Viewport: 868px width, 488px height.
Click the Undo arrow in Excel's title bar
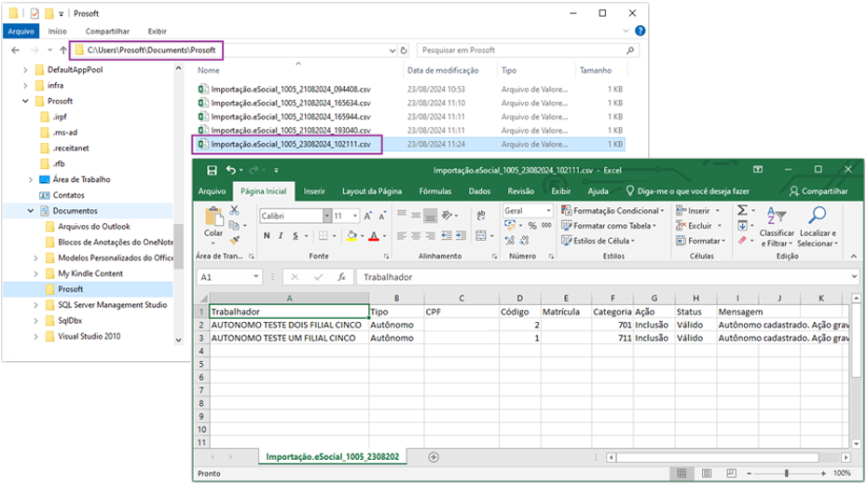tap(231, 170)
